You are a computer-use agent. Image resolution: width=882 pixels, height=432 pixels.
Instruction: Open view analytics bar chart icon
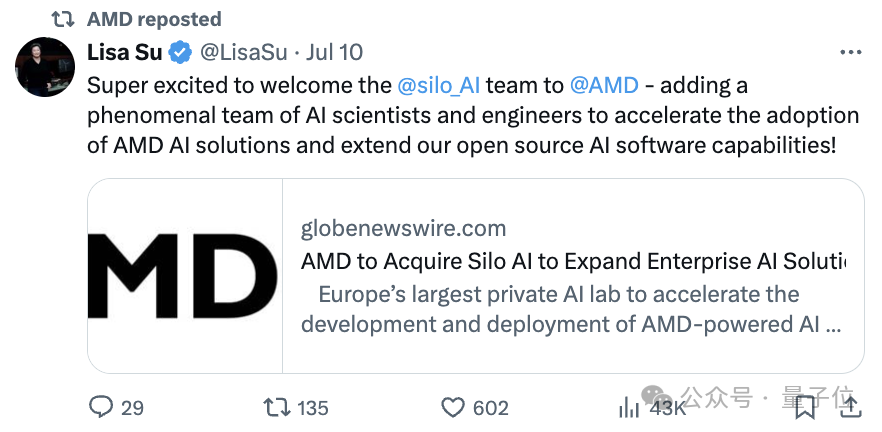click(630, 407)
